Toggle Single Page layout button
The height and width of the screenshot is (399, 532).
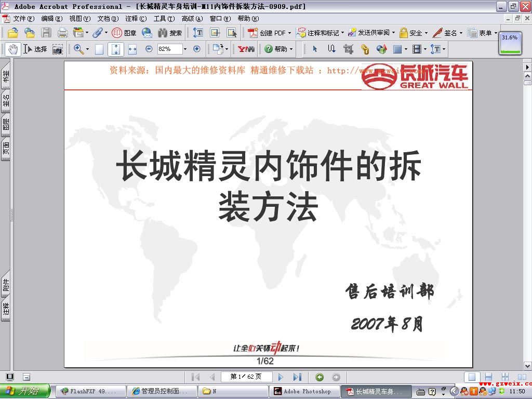click(x=472, y=377)
